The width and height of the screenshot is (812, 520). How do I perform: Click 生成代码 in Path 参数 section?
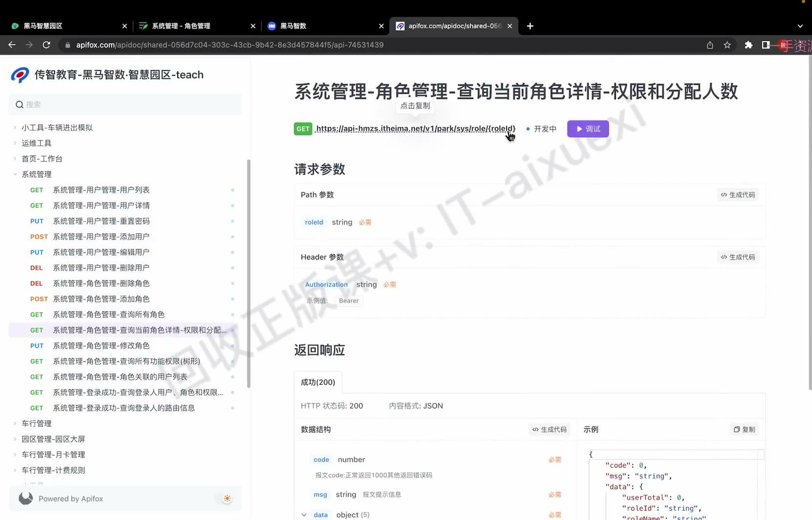point(738,195)
